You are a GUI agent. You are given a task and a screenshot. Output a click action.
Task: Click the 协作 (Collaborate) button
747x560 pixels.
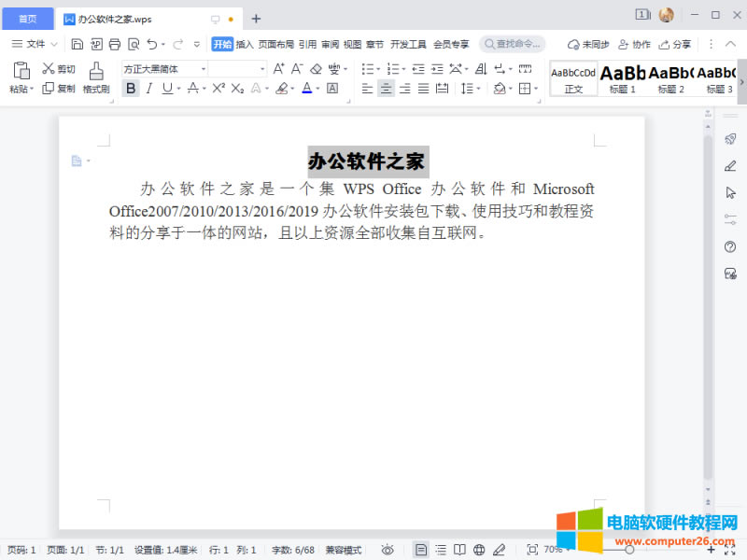634,44
